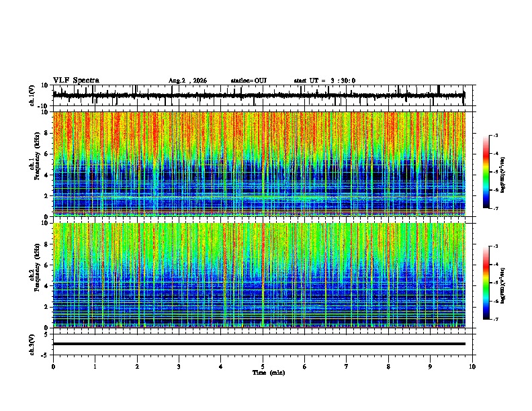Click the flat ch.3 voltage trace line
Image resolution: width=532 pixels, height=411 pixels.
pyautogui.click(x=259, y=344)
